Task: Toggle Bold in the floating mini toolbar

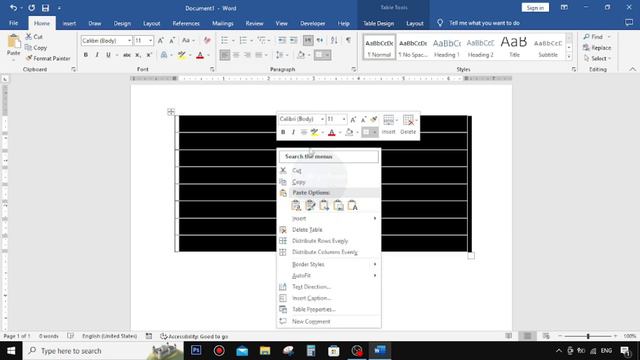Action: tap(283, 132)
